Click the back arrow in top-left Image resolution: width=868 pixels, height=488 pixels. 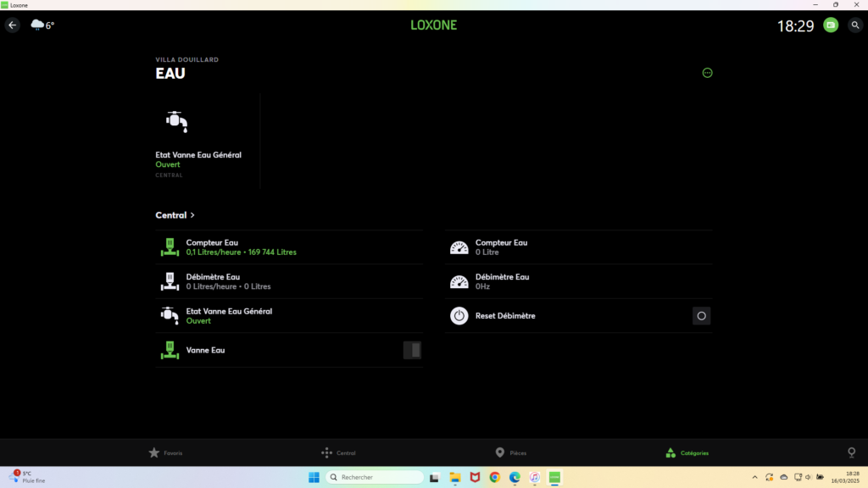pos(13,25)
